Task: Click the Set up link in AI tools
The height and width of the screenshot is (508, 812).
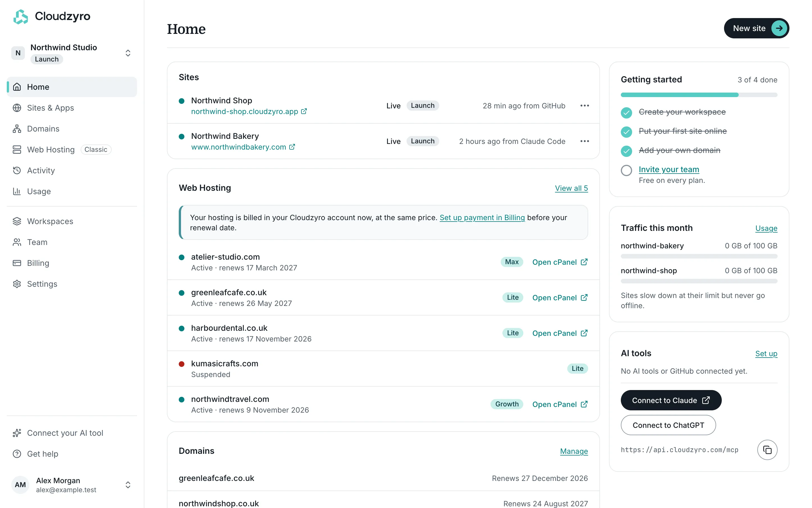Action: (x=766, y=353)
